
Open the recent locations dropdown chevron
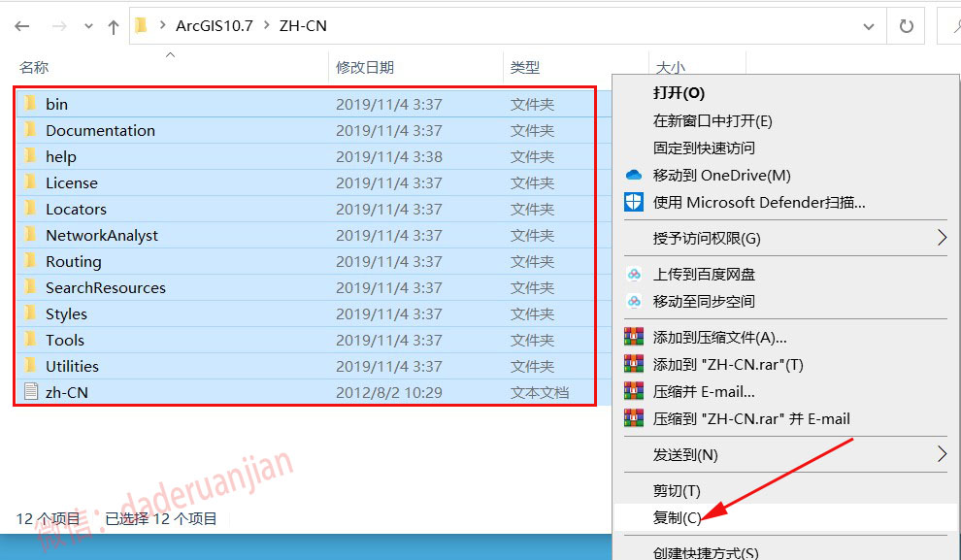89,26
